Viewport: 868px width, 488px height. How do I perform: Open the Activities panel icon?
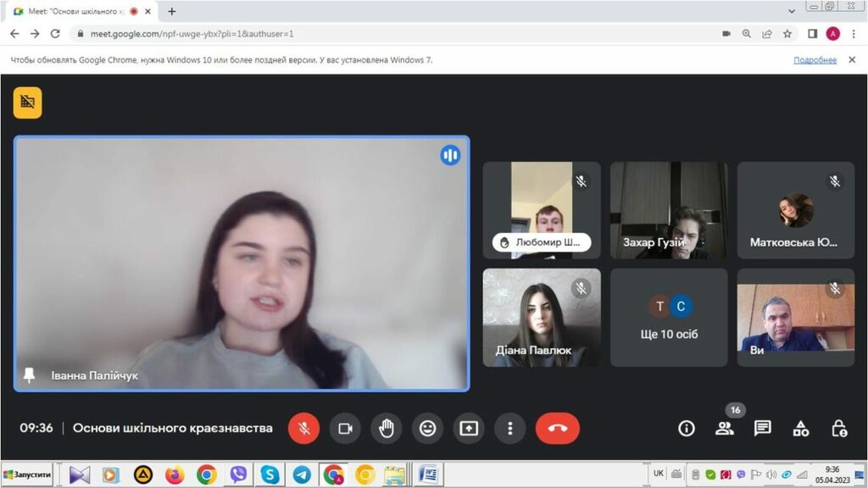tap(801, 429)
